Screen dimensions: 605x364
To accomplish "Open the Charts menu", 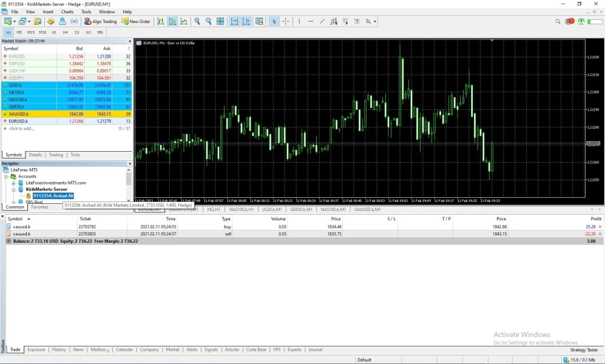I will [x=67, y=12].
